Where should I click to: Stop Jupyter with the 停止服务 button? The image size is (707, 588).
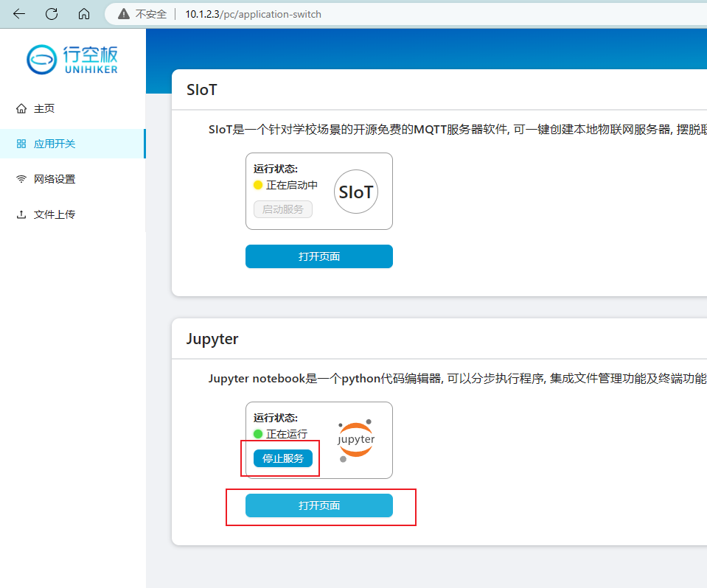[x=282, y=458]
